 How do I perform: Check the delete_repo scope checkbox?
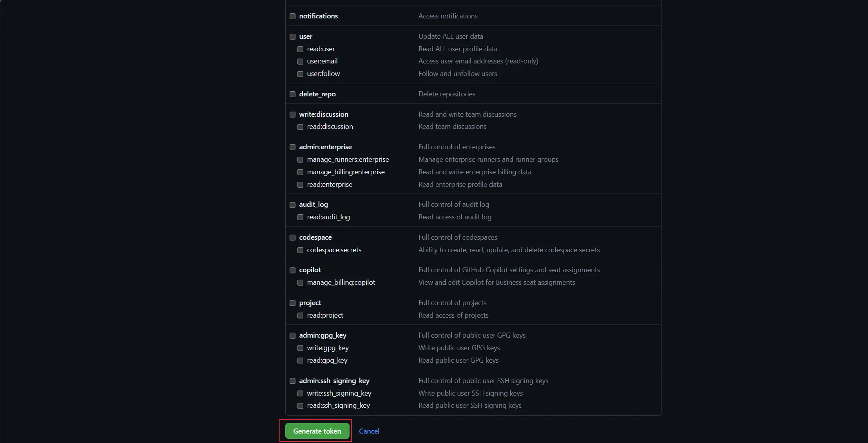coord(292,94)
